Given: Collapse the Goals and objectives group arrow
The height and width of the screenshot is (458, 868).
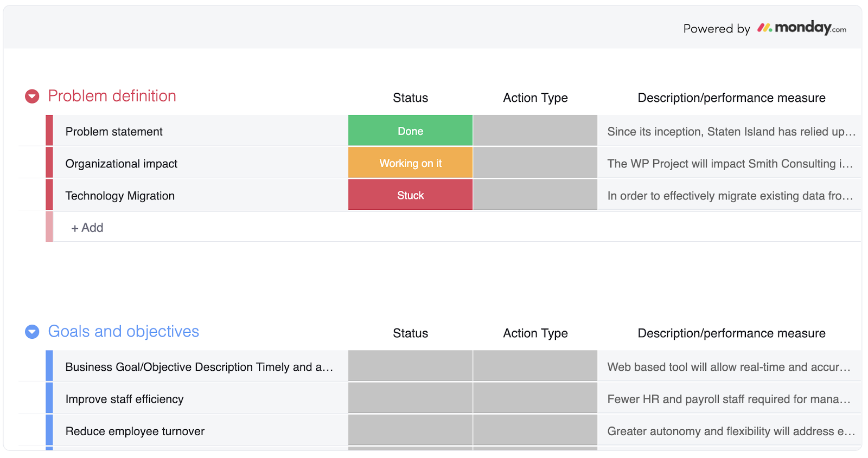Looking at the screenshot, I should (32, 332).
